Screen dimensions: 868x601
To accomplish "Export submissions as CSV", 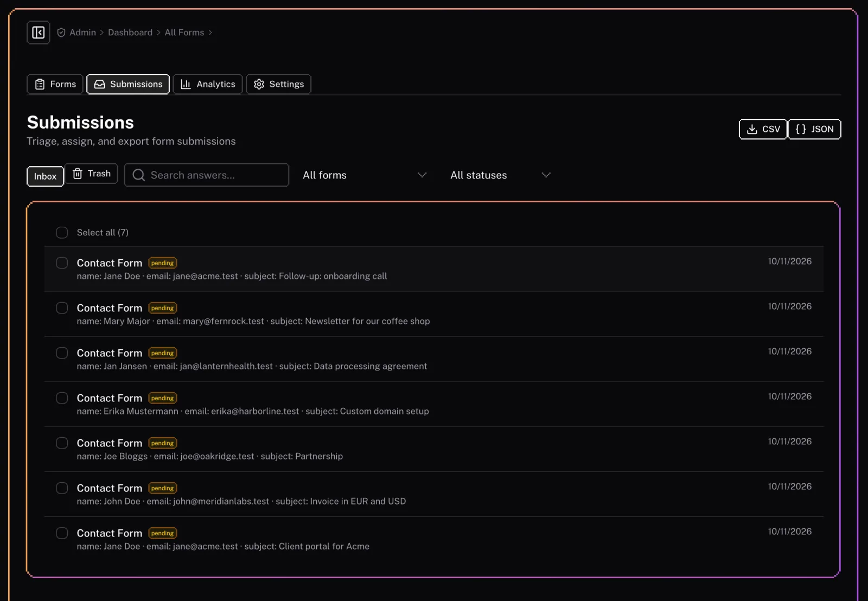I will pos(763,129).
